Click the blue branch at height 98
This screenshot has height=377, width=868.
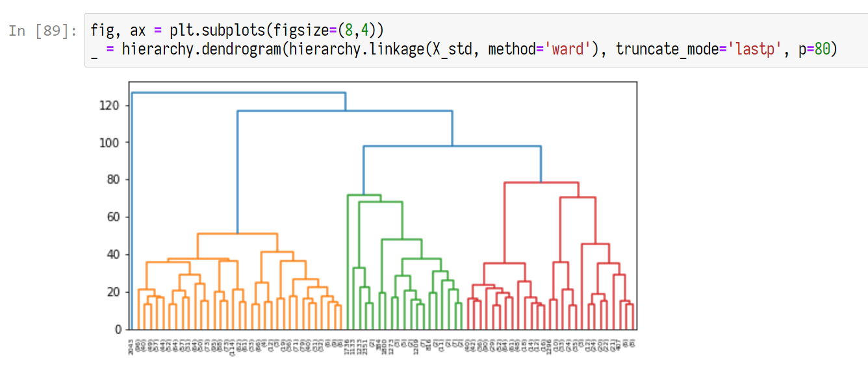tap(452, 147)
